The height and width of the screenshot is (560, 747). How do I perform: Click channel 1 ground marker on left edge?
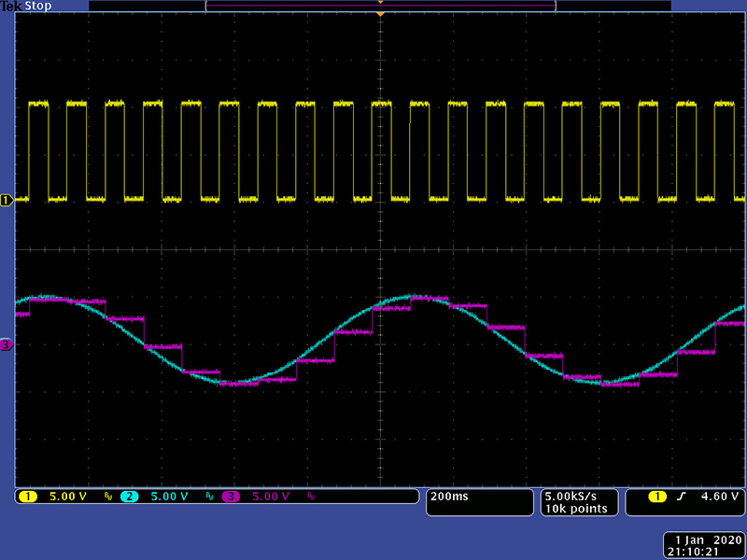tap(7, 200)
